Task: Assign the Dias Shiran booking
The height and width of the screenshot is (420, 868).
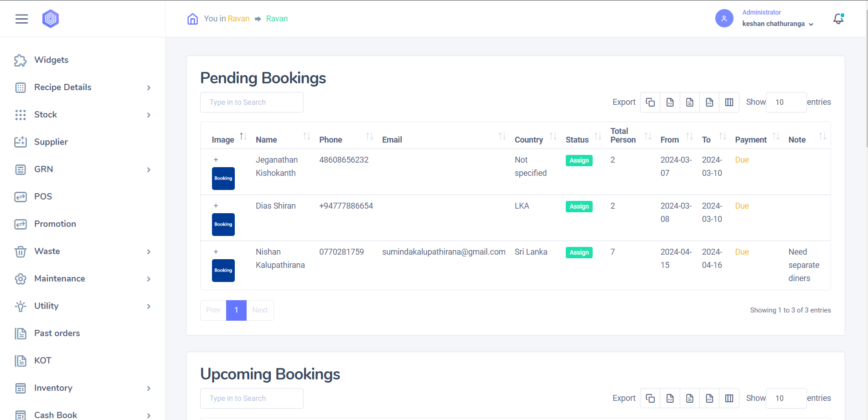Action: pyautogui.click(x=579, y=206)
